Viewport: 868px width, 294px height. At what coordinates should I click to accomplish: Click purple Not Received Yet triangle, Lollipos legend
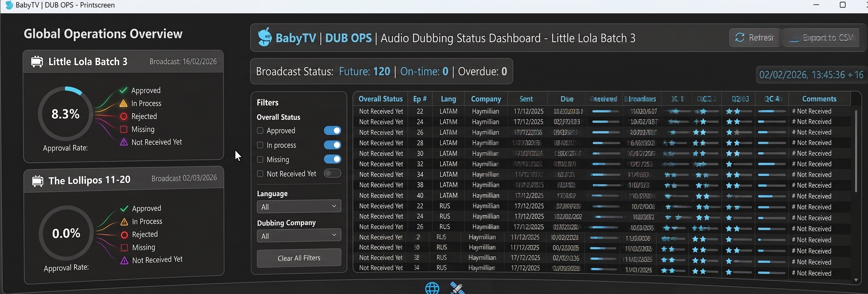[x=124, y=260]
